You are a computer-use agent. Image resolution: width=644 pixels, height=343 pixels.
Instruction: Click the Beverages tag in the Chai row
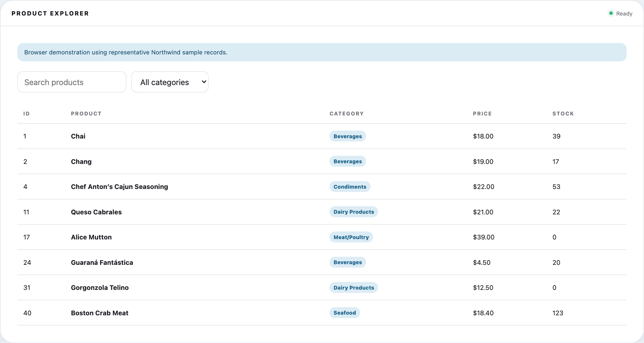point(347,136)
